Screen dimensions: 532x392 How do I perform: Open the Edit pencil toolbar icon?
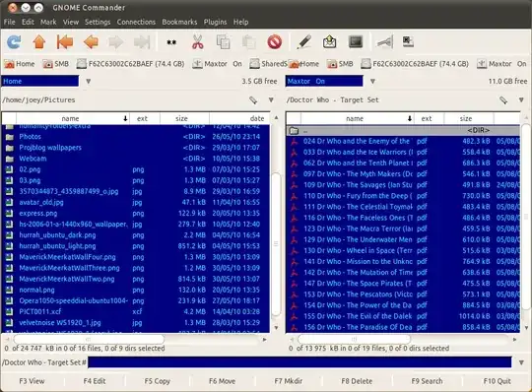point(303,42)
